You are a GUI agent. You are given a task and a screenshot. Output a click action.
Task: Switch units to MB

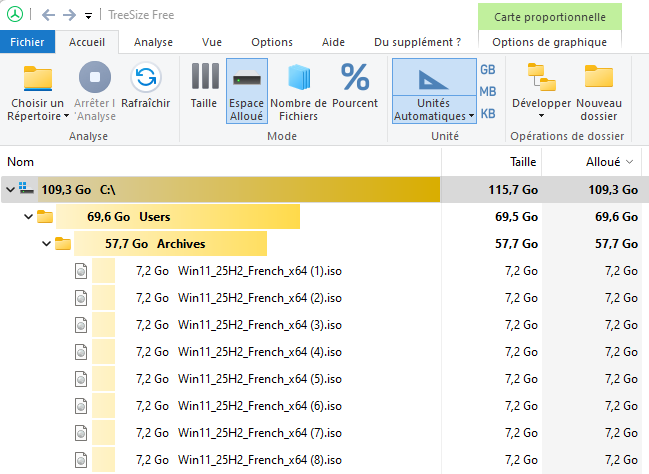pyautogui.click(x=488, y=92)
